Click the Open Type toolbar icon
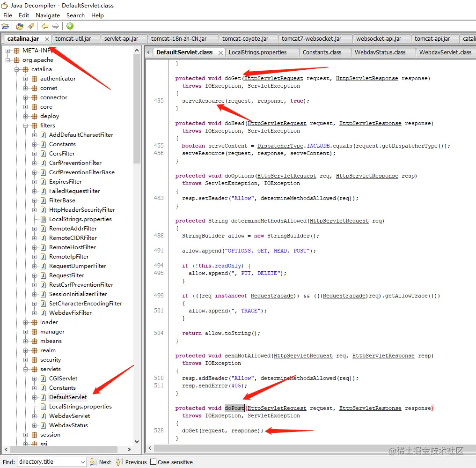Screen dimensions: 476x468 [x=20, y=26]
